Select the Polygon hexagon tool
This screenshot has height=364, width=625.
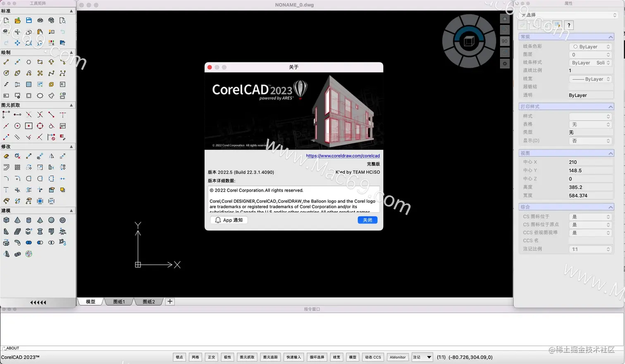pos(29,62)
